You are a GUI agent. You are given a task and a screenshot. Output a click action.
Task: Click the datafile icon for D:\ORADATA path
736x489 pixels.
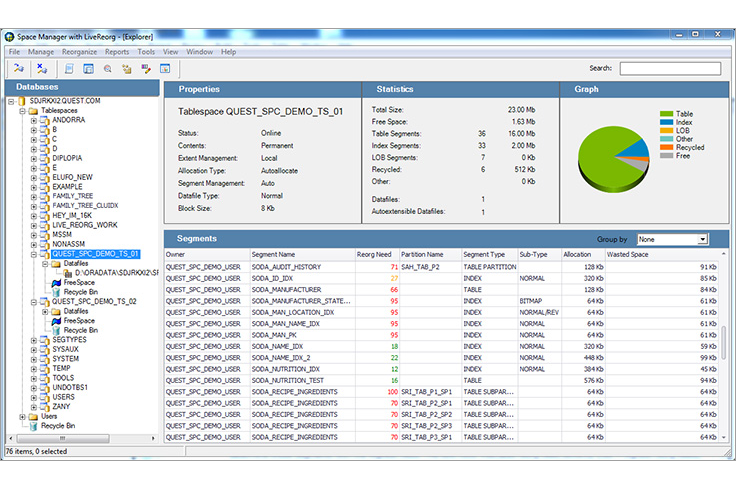68,273
